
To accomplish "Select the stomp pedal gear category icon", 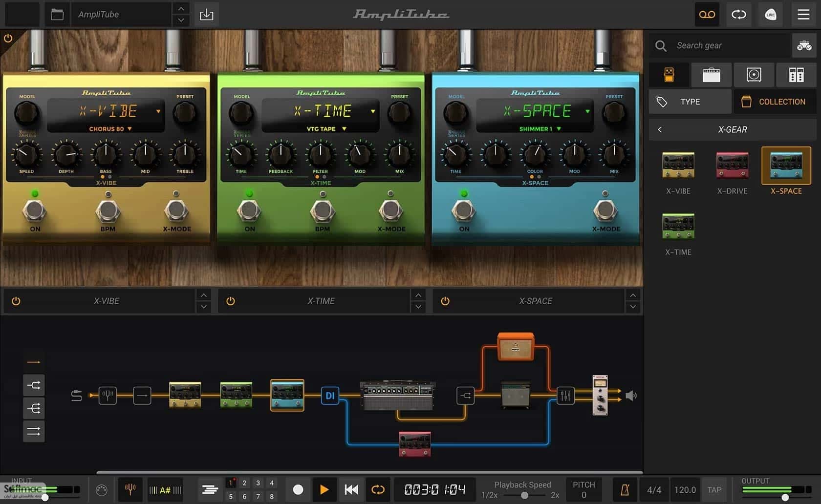I will pos(669,75).
